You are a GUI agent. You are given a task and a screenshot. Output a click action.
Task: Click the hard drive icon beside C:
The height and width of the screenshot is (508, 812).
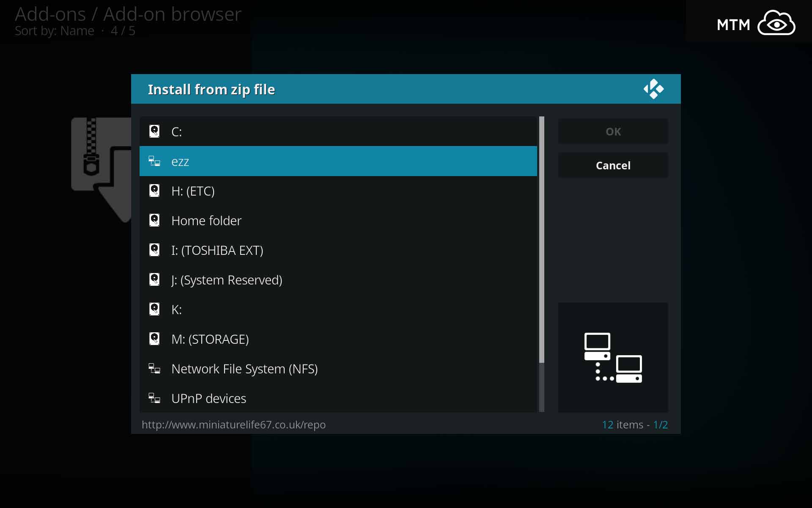click(x=154, y=131)
